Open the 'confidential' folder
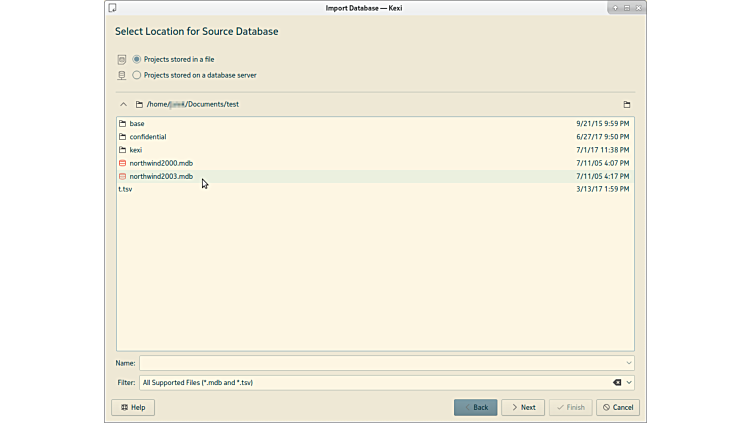This screenshot has height=423, width=752. 148,137
